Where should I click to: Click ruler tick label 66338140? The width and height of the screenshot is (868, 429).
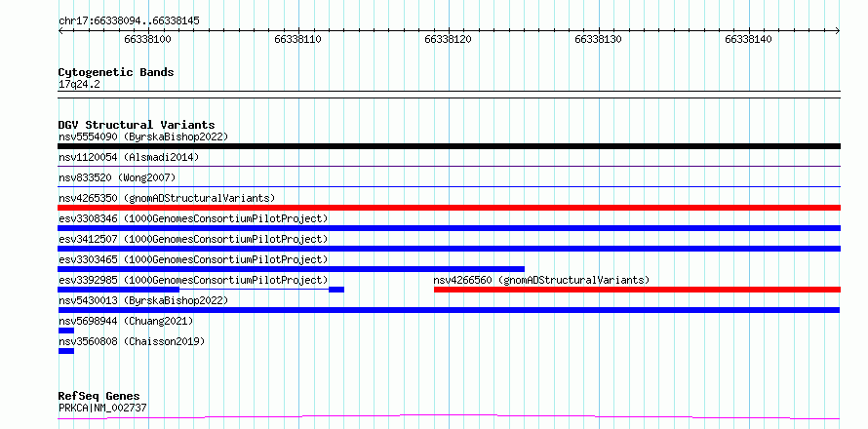[x=748, y=39]
